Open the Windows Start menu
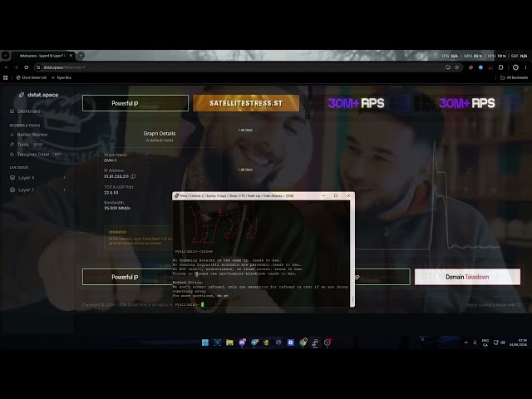Image resolution: width=532 pixels, height=399 pixels. pos(205,342)
